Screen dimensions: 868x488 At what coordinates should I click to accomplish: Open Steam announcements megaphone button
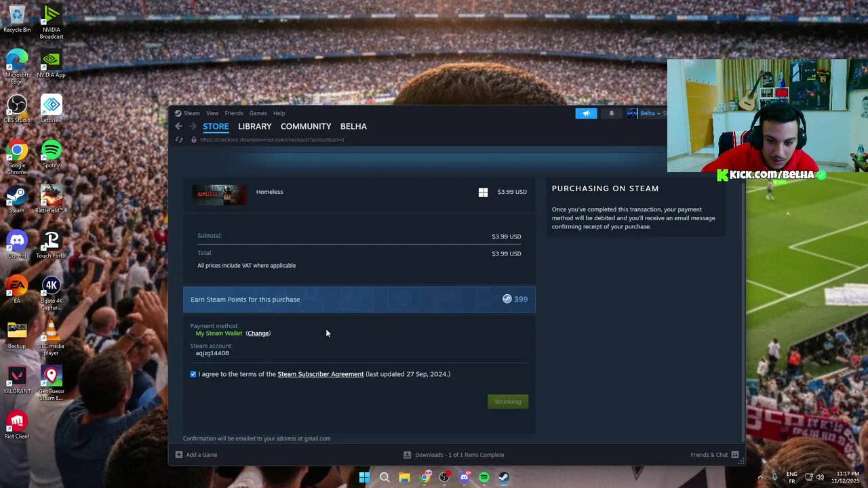click(587, 113)
